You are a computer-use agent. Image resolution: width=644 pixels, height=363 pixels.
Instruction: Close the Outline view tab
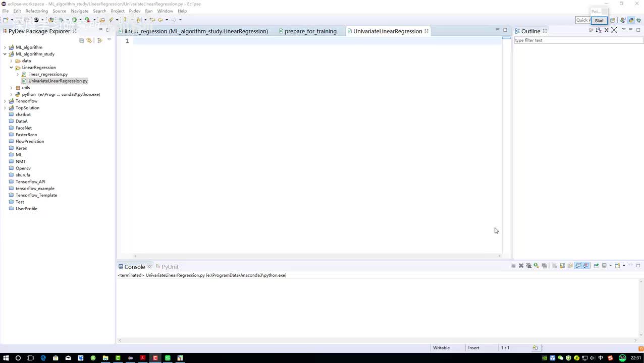click(545, 31)
